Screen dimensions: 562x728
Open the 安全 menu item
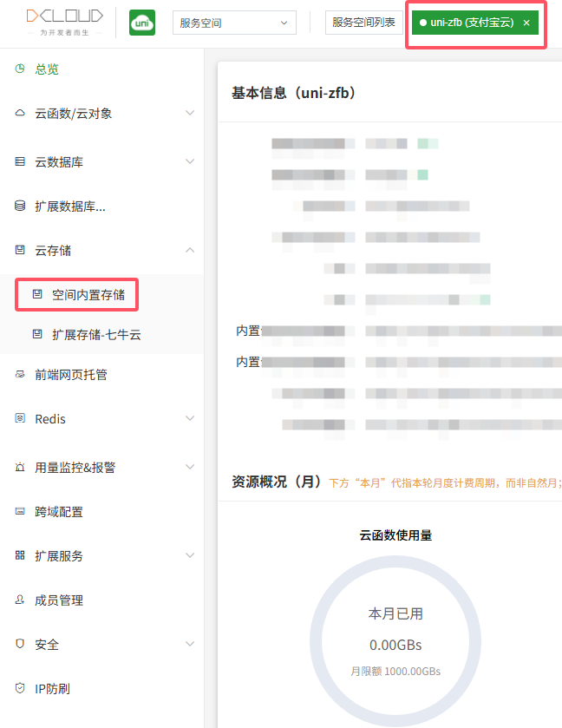pyautogui.click(x=47, y=645)
